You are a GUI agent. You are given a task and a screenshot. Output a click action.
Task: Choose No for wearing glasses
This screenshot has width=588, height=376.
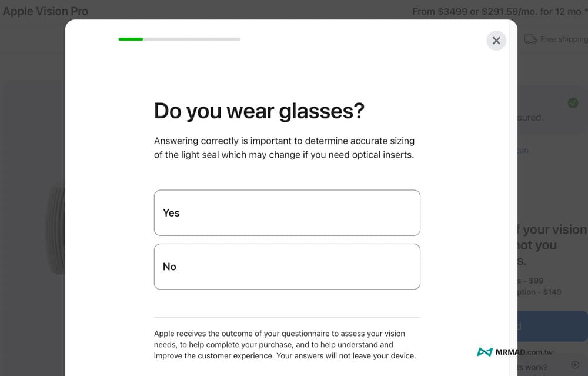[287, 267]
